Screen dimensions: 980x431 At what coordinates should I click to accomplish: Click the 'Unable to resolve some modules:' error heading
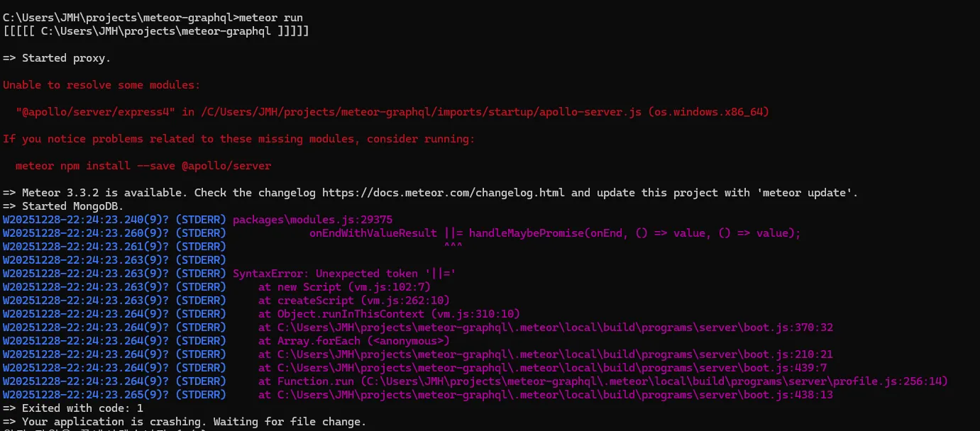point(101,85)
